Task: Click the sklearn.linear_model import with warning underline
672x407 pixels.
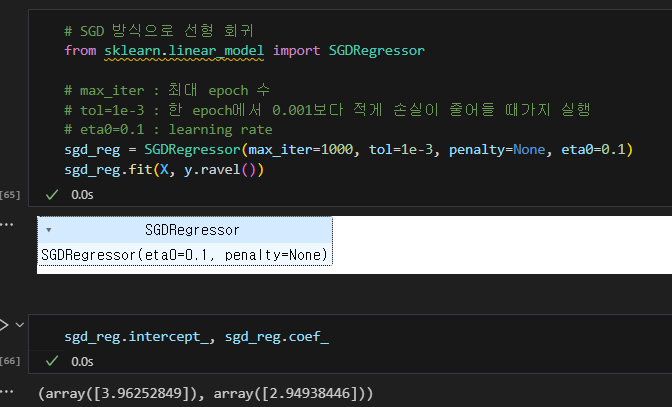Action: pyautogui.click(x=184, y=51)
